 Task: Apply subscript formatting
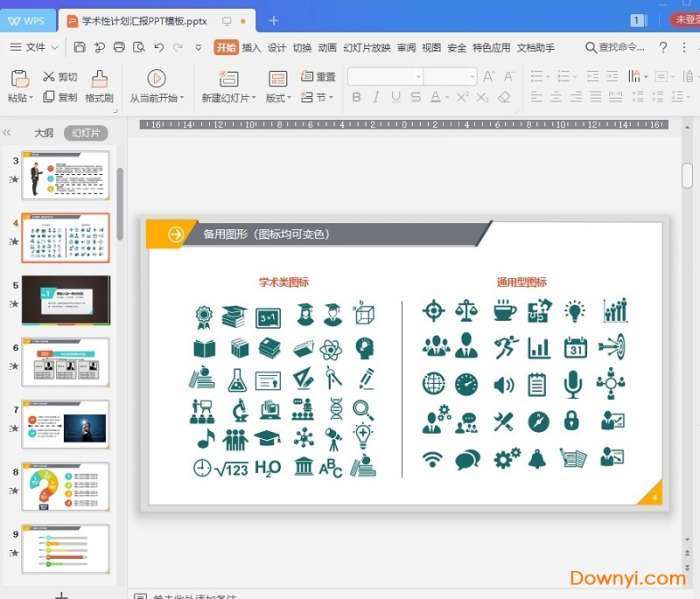point(482,97)
